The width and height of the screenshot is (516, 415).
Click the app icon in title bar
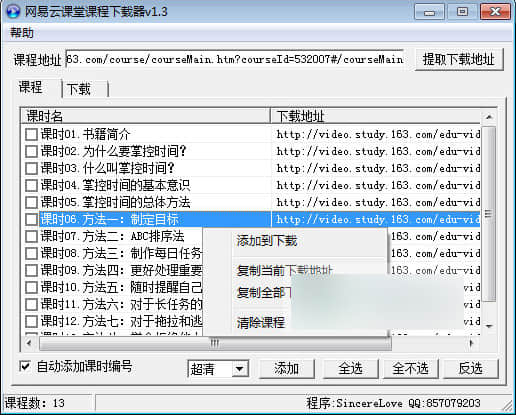coord(13,11)
